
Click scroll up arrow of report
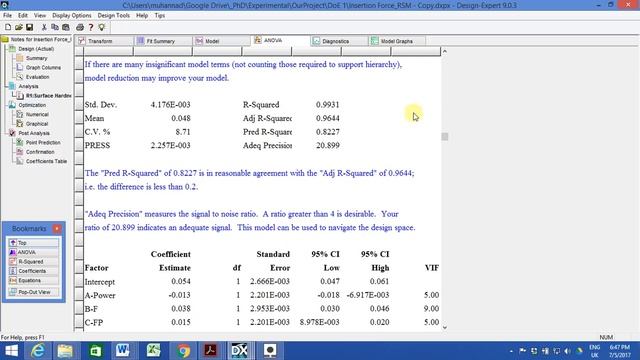click(444, 51)
